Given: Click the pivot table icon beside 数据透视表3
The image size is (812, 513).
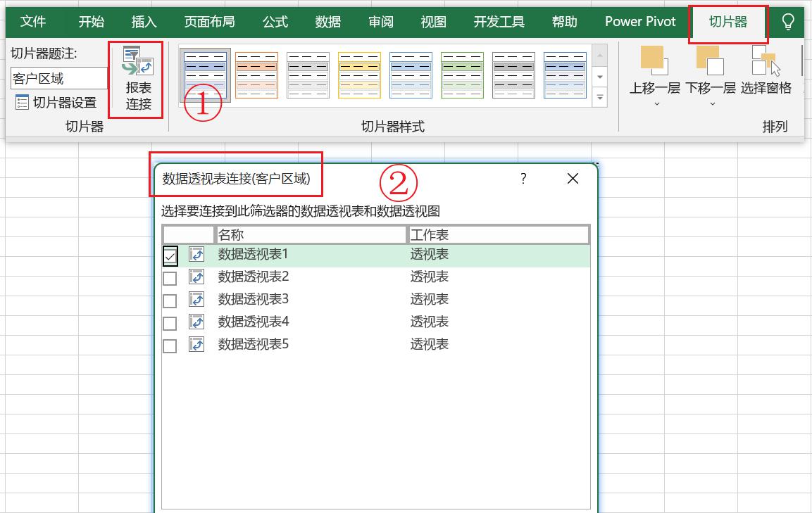Looking at the screenshot, I should 196,299.
